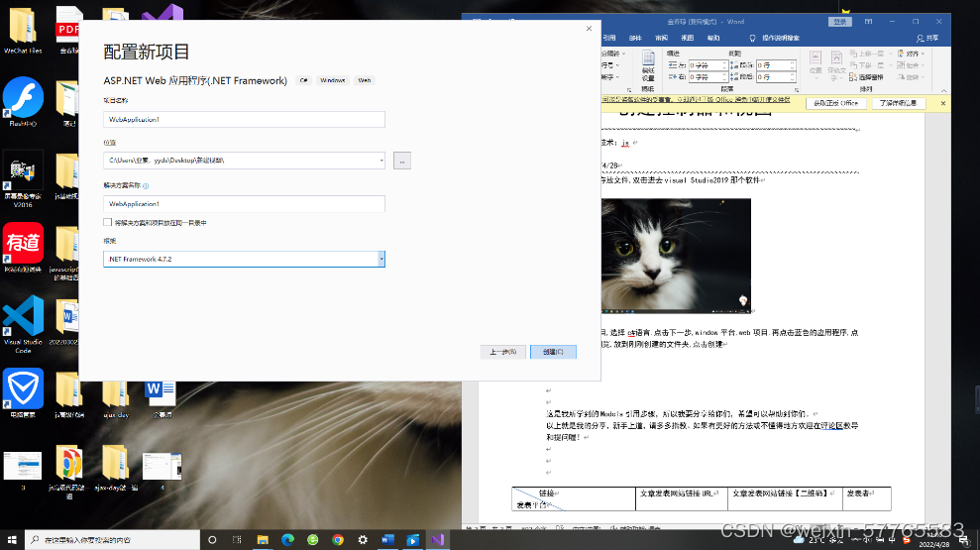
Task: Click the Back (previous step) button
Action: pyautogui.click(x=503, y=352)
